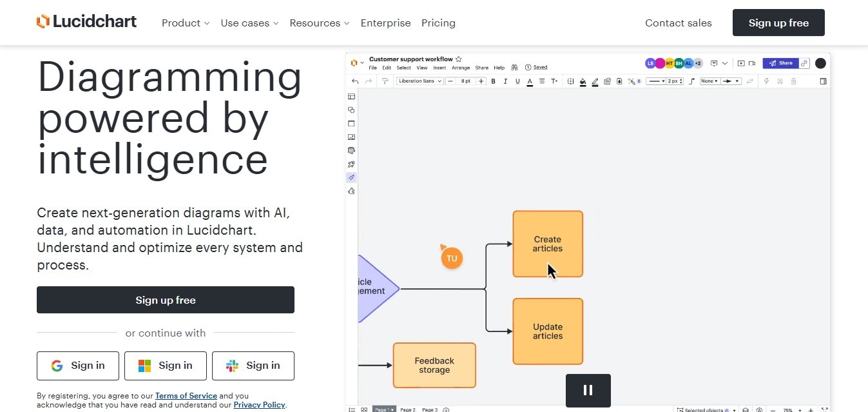Click the magic wand AI tool

(x=632, y=82)
